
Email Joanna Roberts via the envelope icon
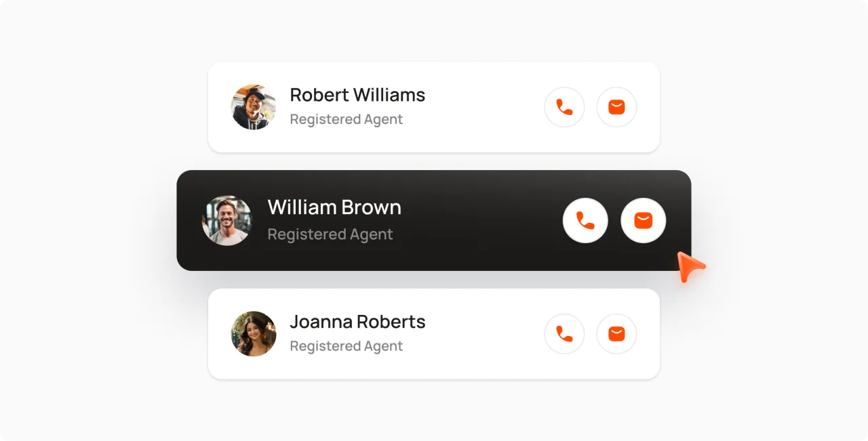point(616,334)
